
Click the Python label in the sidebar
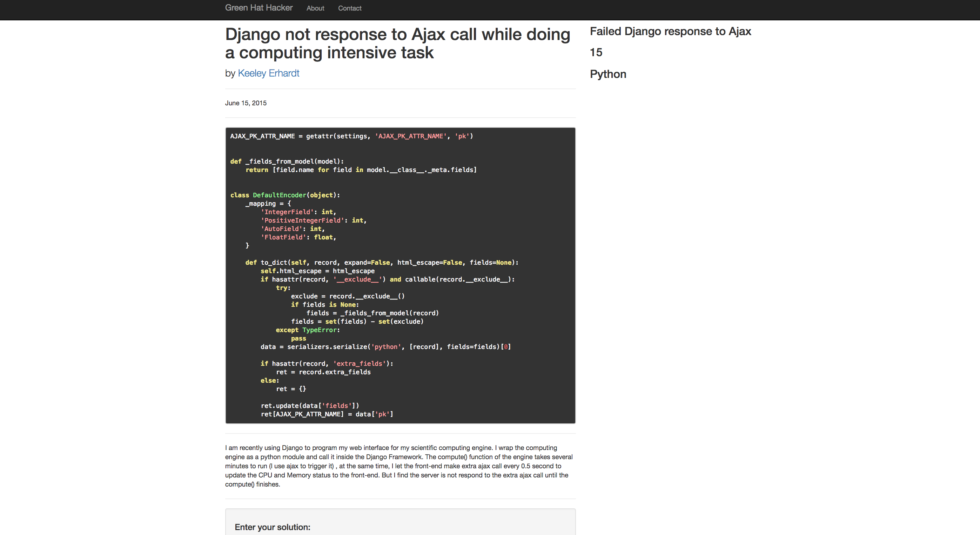tap(608, 74)
